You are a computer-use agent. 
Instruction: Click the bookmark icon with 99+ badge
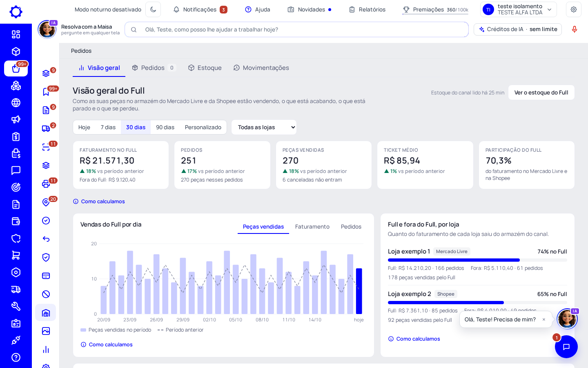(46, 92)
